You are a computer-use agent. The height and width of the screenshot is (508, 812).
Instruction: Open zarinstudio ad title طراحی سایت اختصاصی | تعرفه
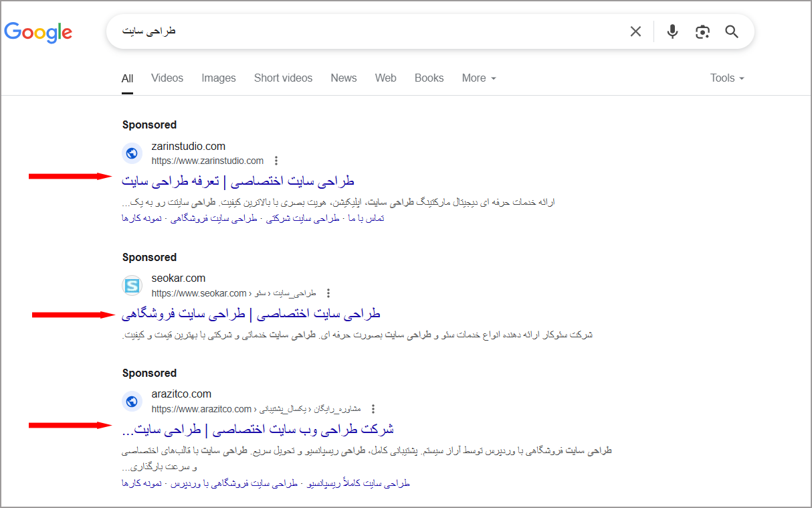238,181
